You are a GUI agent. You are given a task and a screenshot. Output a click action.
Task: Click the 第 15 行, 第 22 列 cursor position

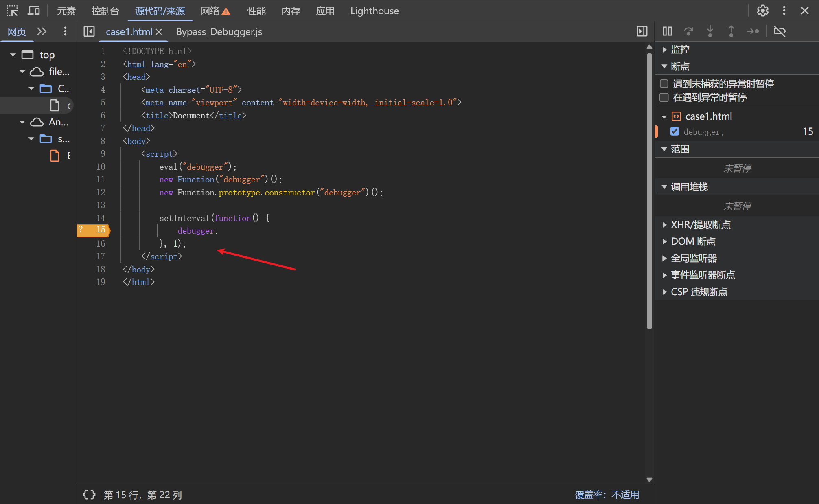(x=142, y=495)
